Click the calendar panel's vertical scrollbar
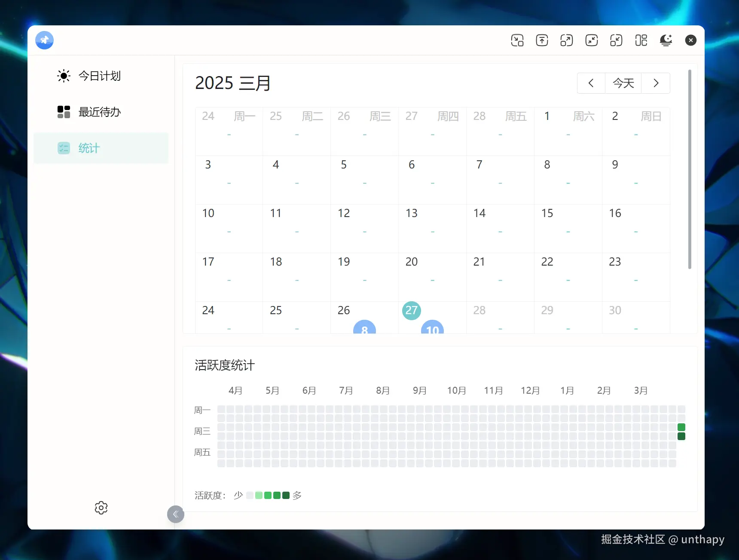The width and height of the screenshot is (739, 560). pyautogui.click(x=690, y=169)
